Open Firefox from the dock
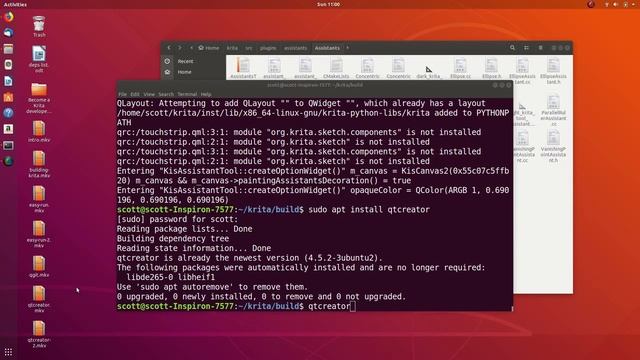The width and height of the screenshot is (640, 360). [8, 17]
